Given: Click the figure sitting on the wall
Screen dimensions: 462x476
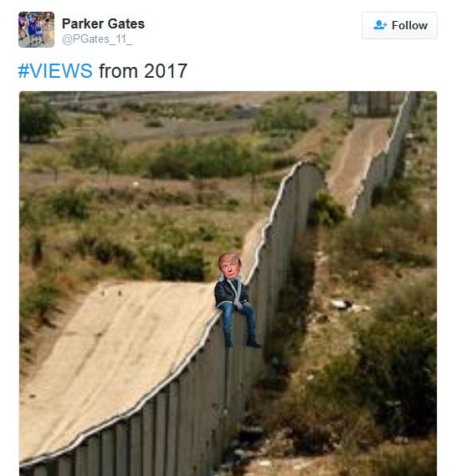Looking at the screenshot, I should tap(235, 300).
